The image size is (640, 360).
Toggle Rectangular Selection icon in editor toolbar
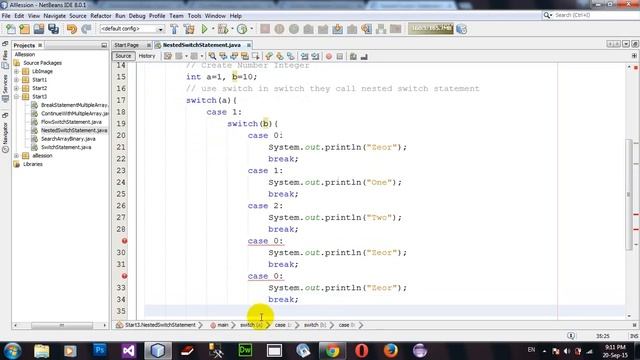pyautogui.click(x=256, y=56)
